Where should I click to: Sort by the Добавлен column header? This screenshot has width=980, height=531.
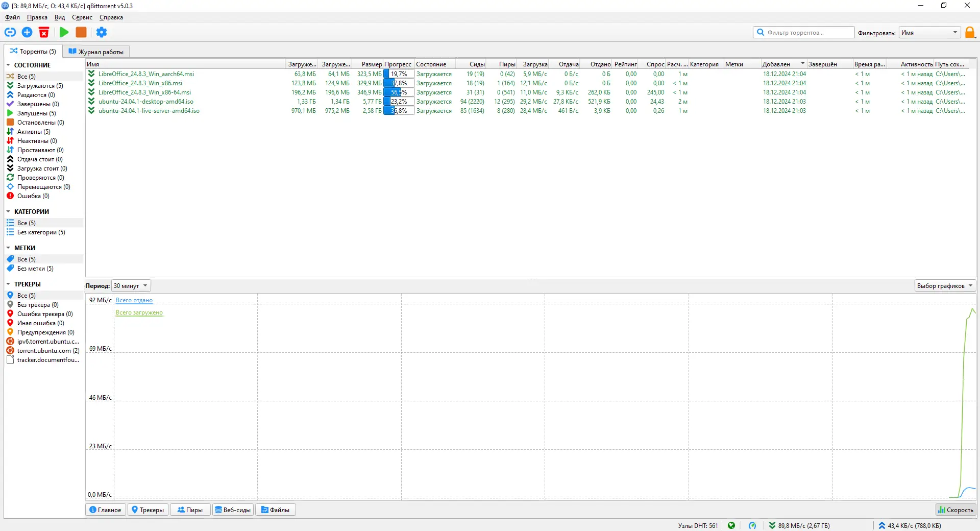tap(783, 64)
